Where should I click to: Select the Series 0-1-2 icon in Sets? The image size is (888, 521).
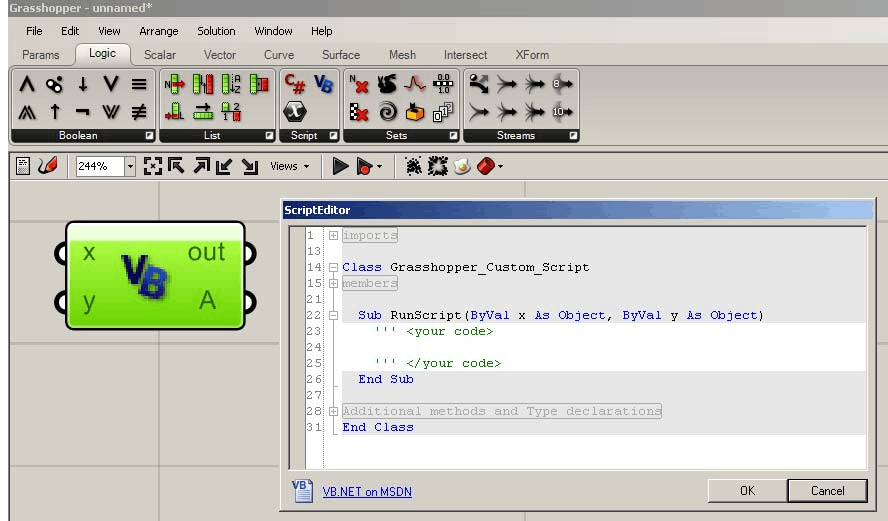[443, 112]
